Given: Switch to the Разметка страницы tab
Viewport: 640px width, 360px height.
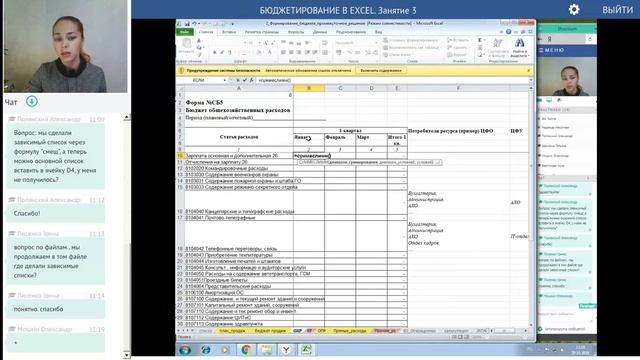Looking at the screenshot, I should click(262, 32).
